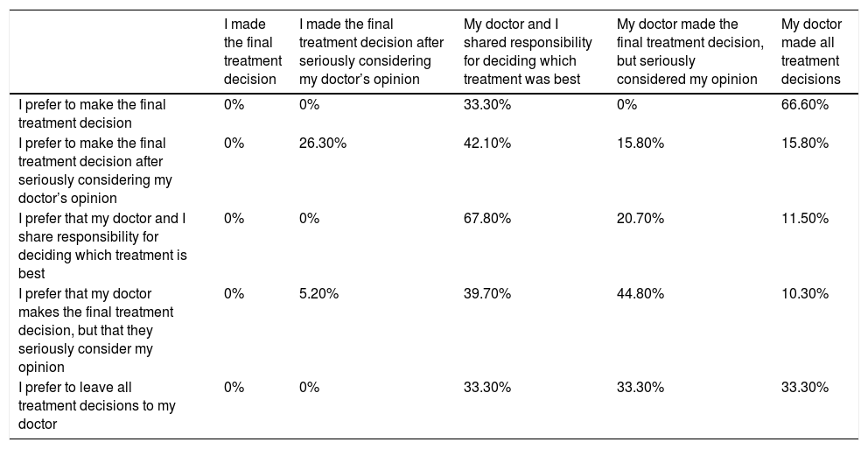868x449 pixels.
Task: Select the 'My doctor made all treatment decisions' column header
Action: click(x=811, y=52)
